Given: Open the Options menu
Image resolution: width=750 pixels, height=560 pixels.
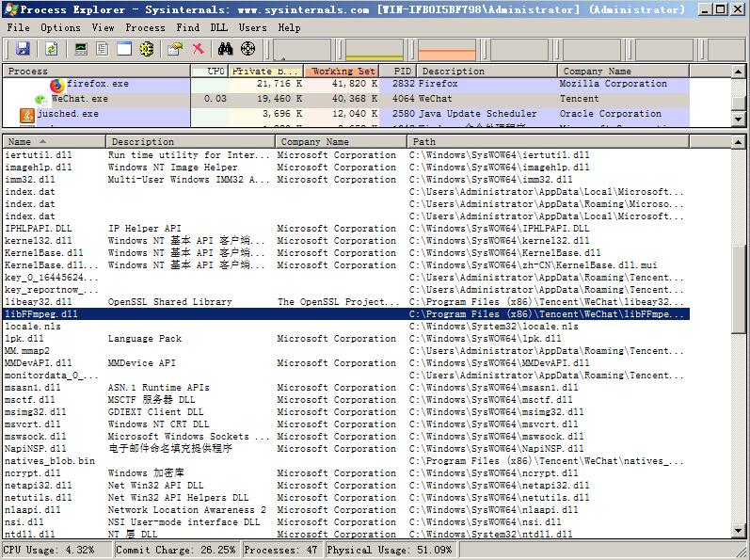Looking at the screenshot, I should tap(60, 27).
